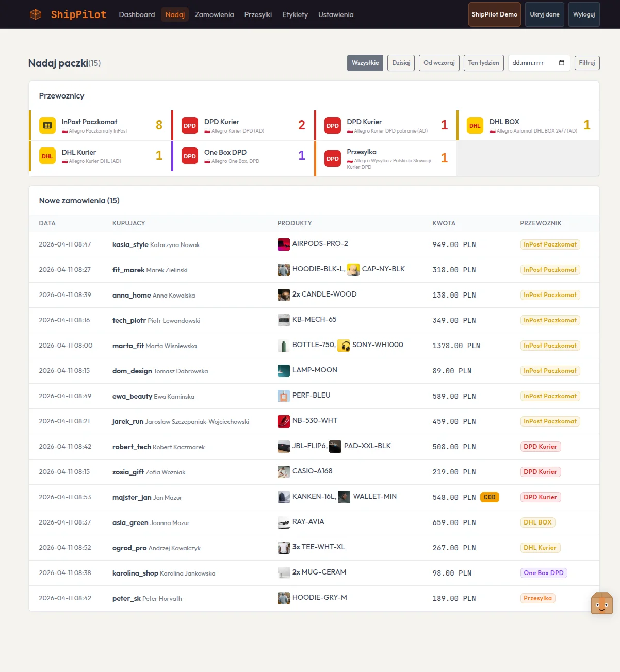Click the ShipPilot box logo icon
Screen dimensions: 620x672
(36, 14)
